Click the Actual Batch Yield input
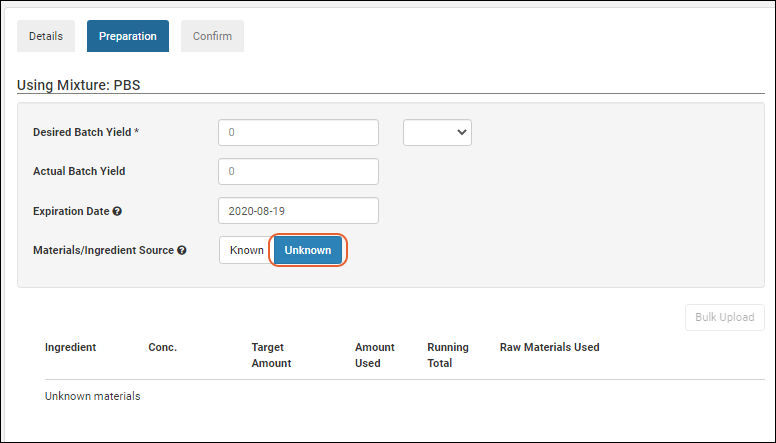The height and width of the screenshot is (443, 776). (298, 171)
